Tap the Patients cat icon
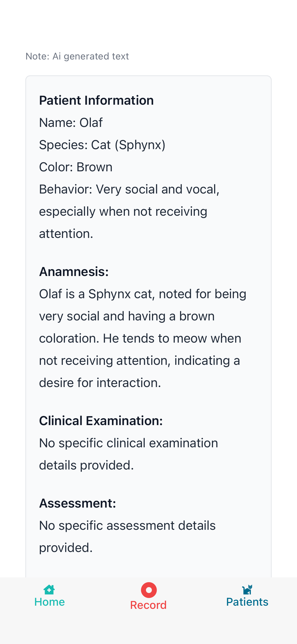The image size is (297, 644). 247,590
